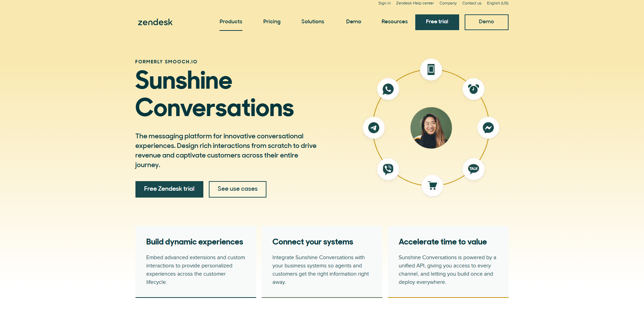Click the alarm clock icon

(474, 89)
